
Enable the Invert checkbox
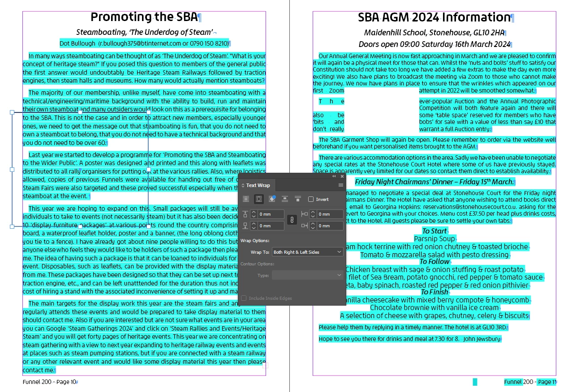point(311,200)
